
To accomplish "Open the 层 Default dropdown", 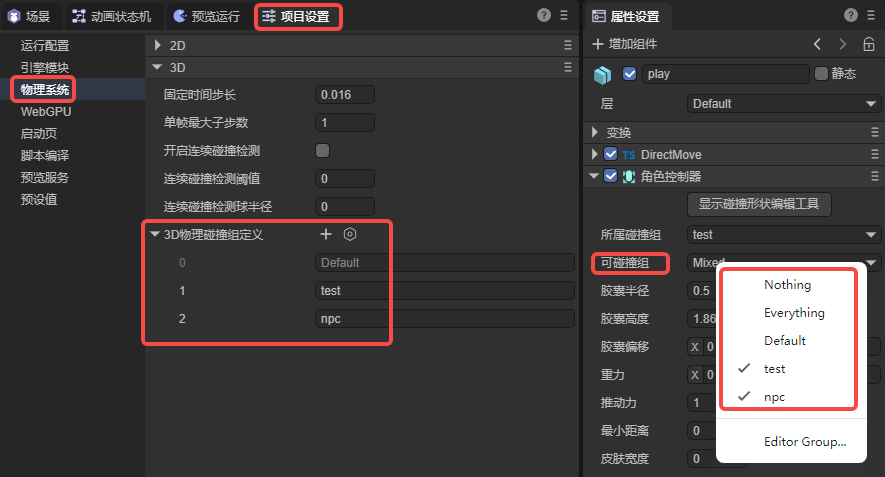I will point(782,104).
